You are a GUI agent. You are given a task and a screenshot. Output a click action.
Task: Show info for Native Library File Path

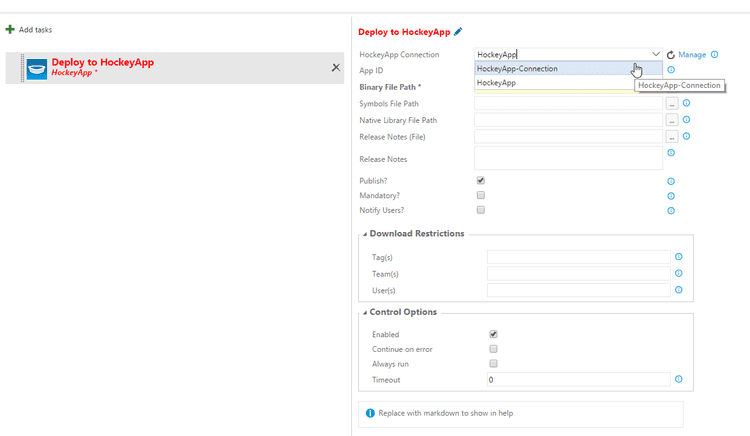point(686,120)
